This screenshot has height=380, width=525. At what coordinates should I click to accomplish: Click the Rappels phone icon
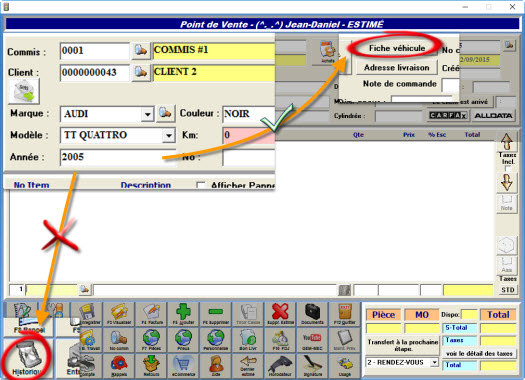(x=119, y=366)
